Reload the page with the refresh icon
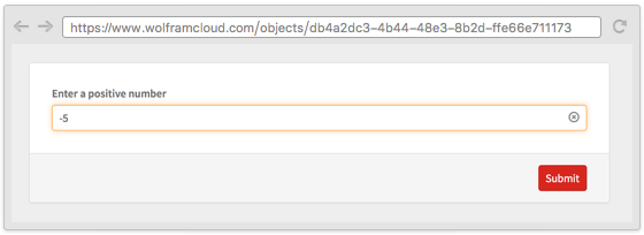The image size is (644, 235). click(x=619, y=26)
